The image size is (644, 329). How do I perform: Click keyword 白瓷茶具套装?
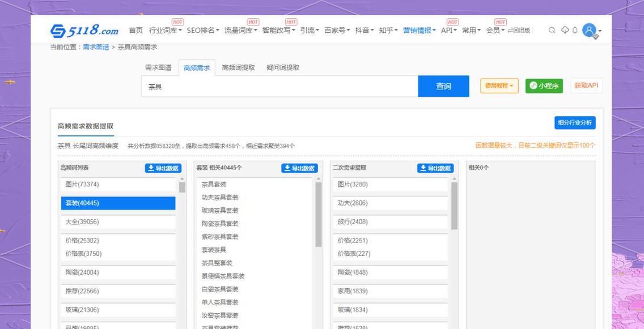(220, 289)
